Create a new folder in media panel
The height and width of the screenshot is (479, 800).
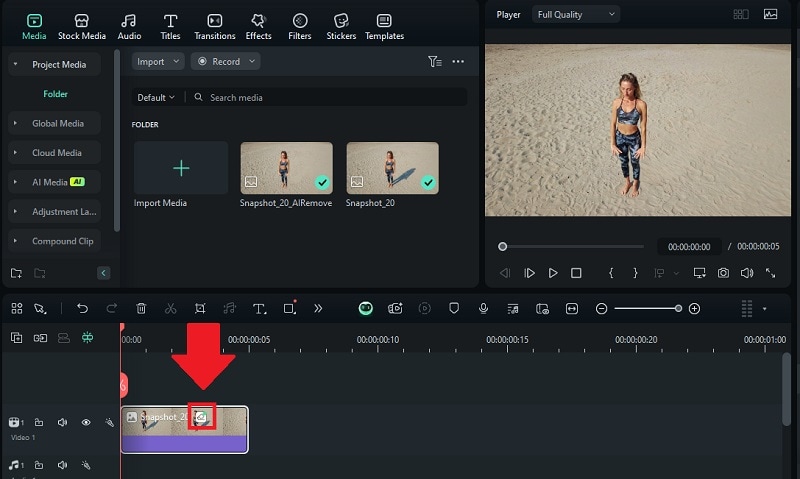click(x=16, y=273)
